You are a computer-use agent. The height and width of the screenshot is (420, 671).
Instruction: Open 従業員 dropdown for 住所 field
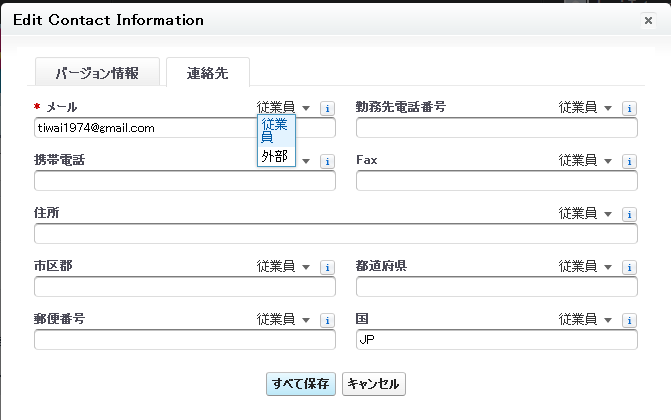coord(585,213)
